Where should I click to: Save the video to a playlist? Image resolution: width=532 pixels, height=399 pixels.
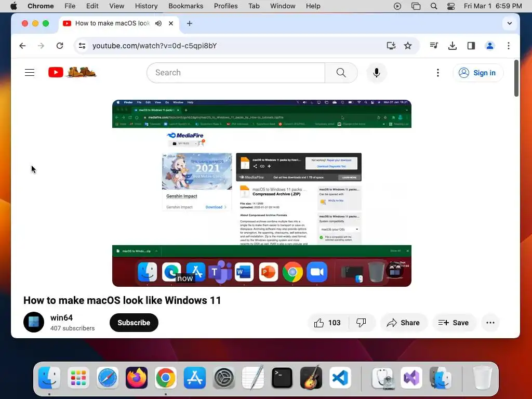454,323
